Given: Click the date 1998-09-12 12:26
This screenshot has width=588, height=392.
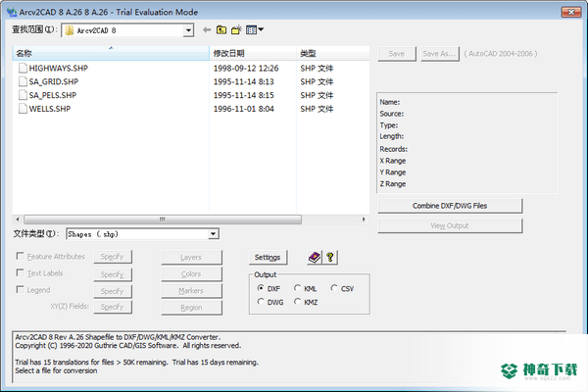Looking at the screenshot, I should pos(246,68).
